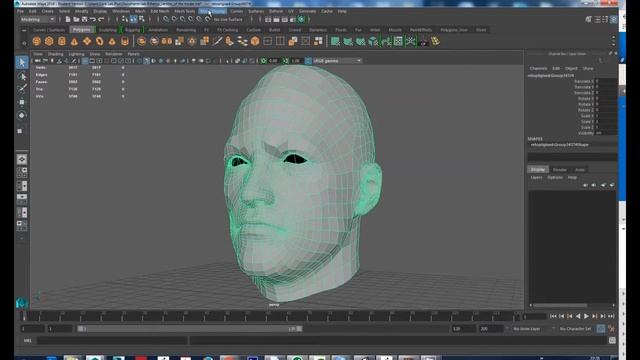The height and width of the screenshot is (360, 640).
Task: Switch to the Rigging shelf tab
Action: (132, 30)
